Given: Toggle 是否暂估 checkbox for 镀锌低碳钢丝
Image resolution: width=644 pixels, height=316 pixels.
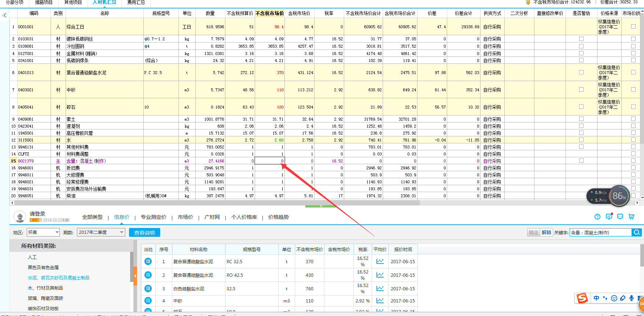Looking at the screenshot, I should click(581, 39).
